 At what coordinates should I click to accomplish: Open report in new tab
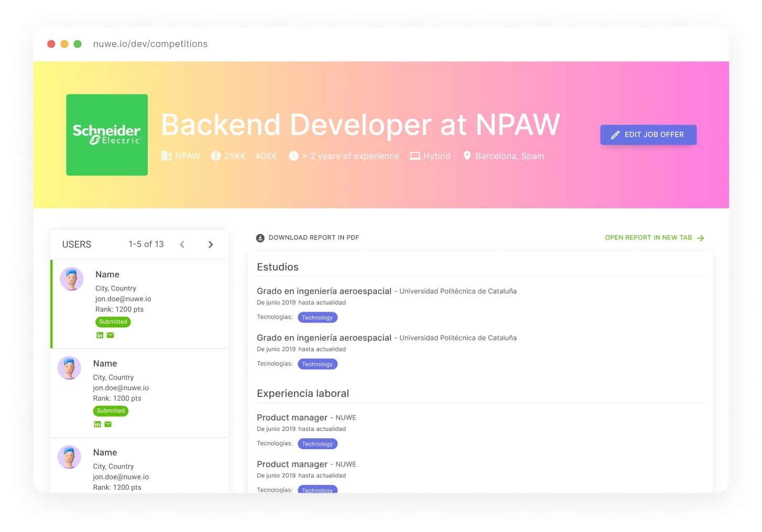655,238
